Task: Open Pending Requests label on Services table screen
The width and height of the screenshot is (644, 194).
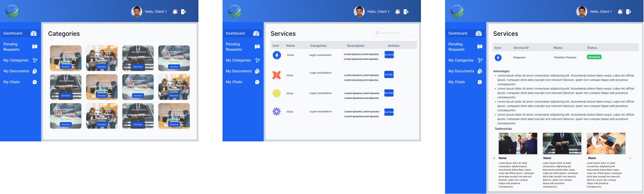Action: (x=234, y=47)
